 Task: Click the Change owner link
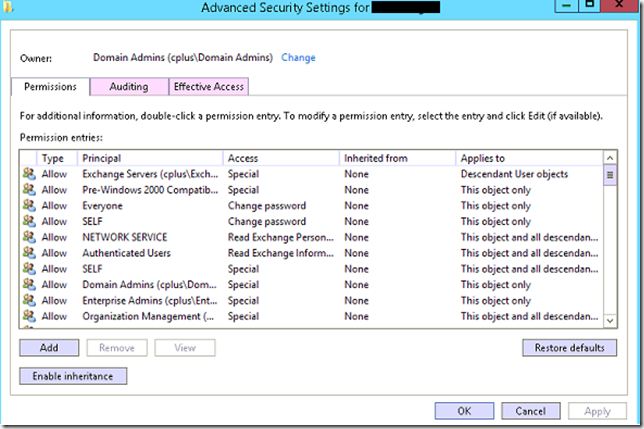(298, 58)
